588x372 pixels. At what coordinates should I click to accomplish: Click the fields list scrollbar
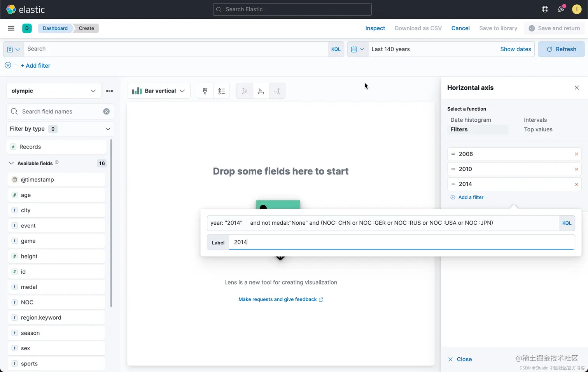coord(112,224)
